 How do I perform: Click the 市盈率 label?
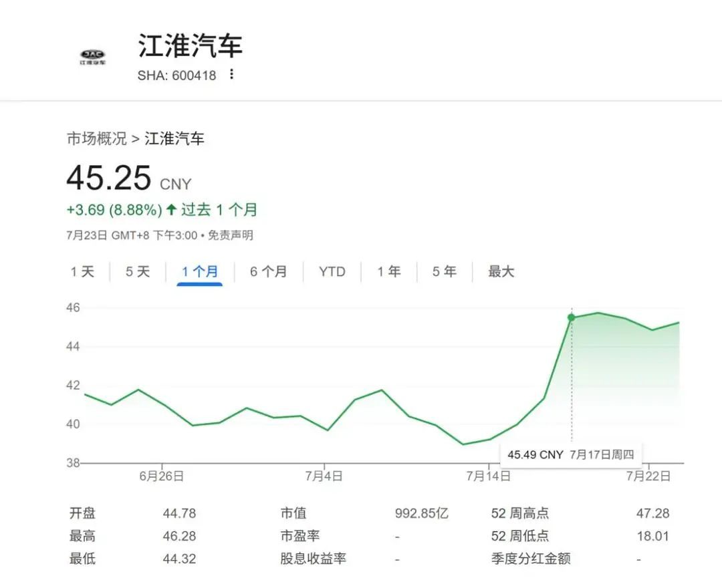[x=299, y=536]
